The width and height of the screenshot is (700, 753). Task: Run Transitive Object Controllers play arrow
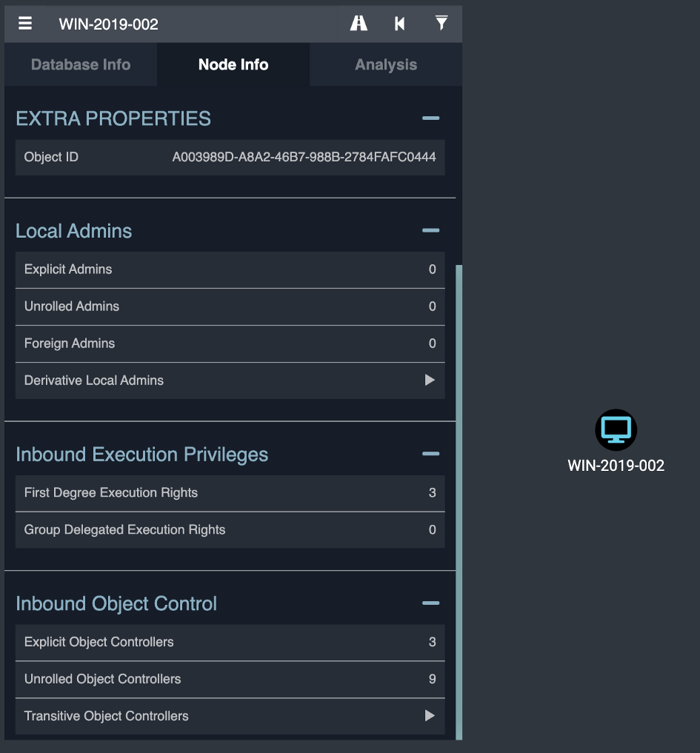click(430, 715)
